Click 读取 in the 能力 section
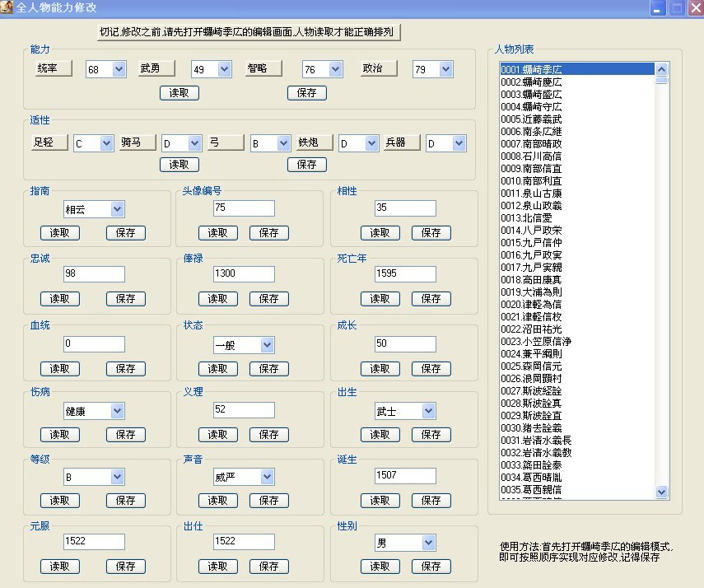Image resolution: width=704 pixels, height=588 pixels. pyautogui.click(x=179, y=93)
